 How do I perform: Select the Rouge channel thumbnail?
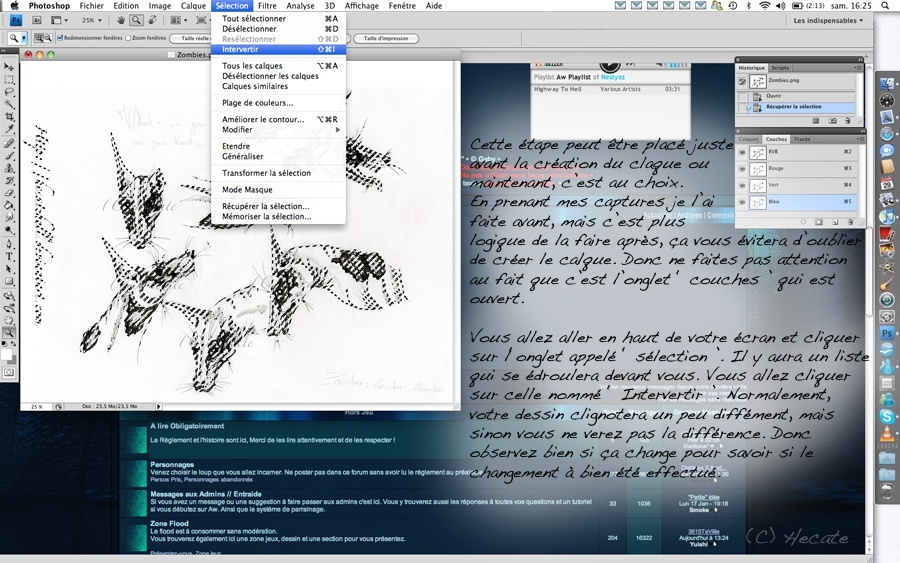[x=758, y=169]
